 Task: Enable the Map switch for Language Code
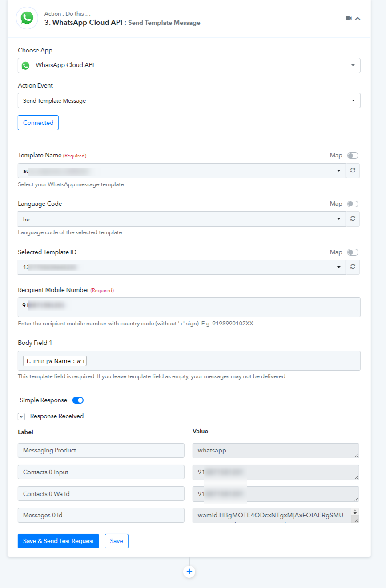click(x=353, y=204)
